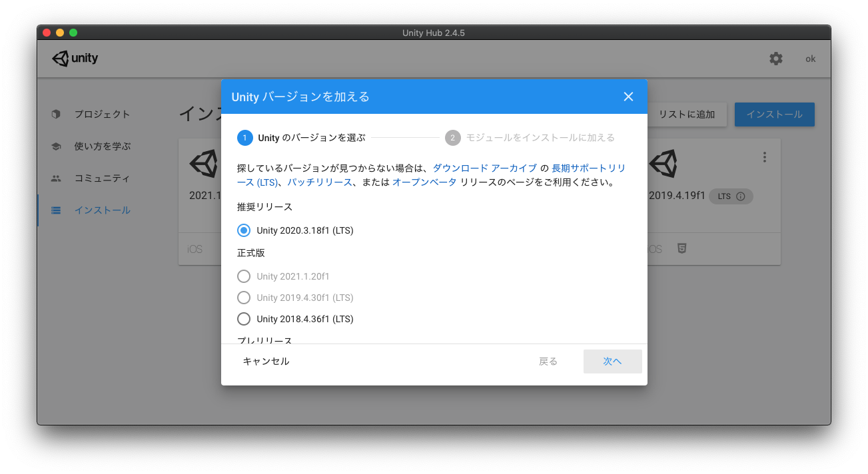Image resolution: width=868 pixels, height=474 pixels.
Task: Click Unity logo on the 2019.4.19f1 card
Action: pos(663,163)
